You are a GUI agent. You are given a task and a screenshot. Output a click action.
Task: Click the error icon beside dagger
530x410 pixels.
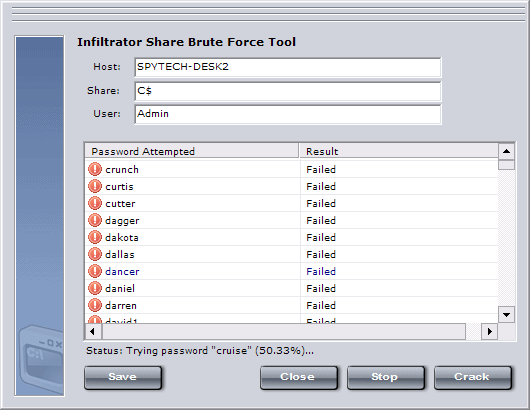coord(95,220)
